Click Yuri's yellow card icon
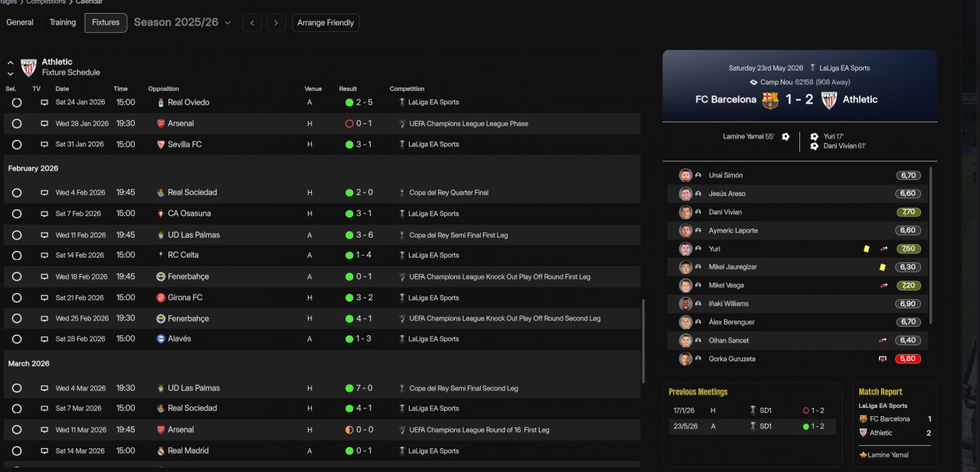 click(x=866, y=249)
